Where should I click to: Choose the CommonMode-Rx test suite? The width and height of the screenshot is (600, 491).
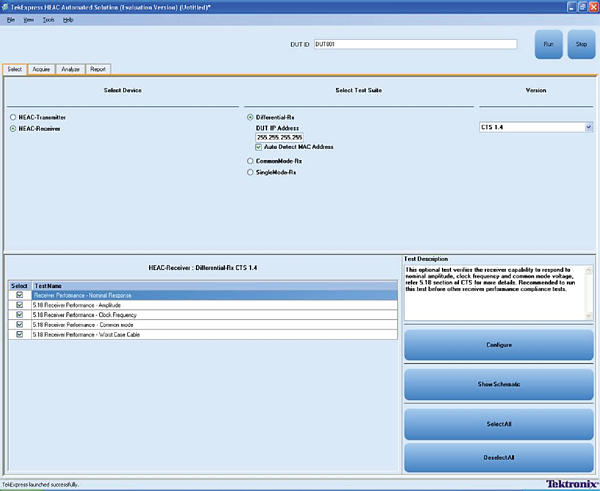[x=250, y=160]
